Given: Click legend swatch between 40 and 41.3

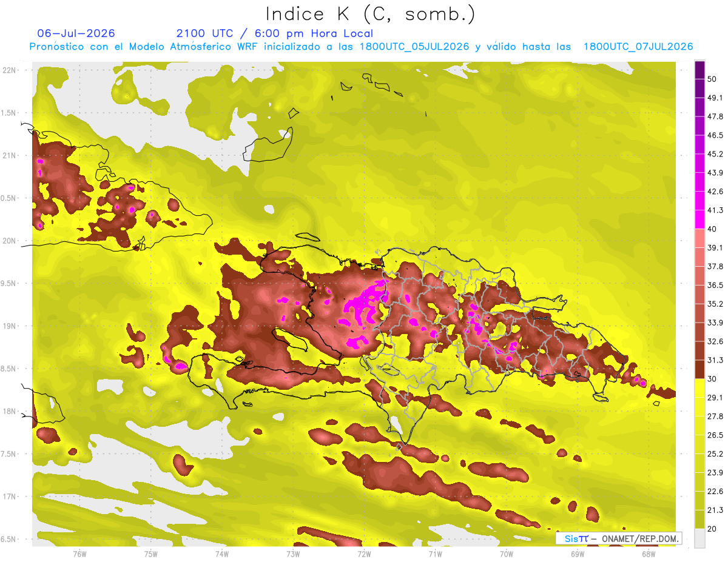Looking at the screenshot, I should pos(699,219).
